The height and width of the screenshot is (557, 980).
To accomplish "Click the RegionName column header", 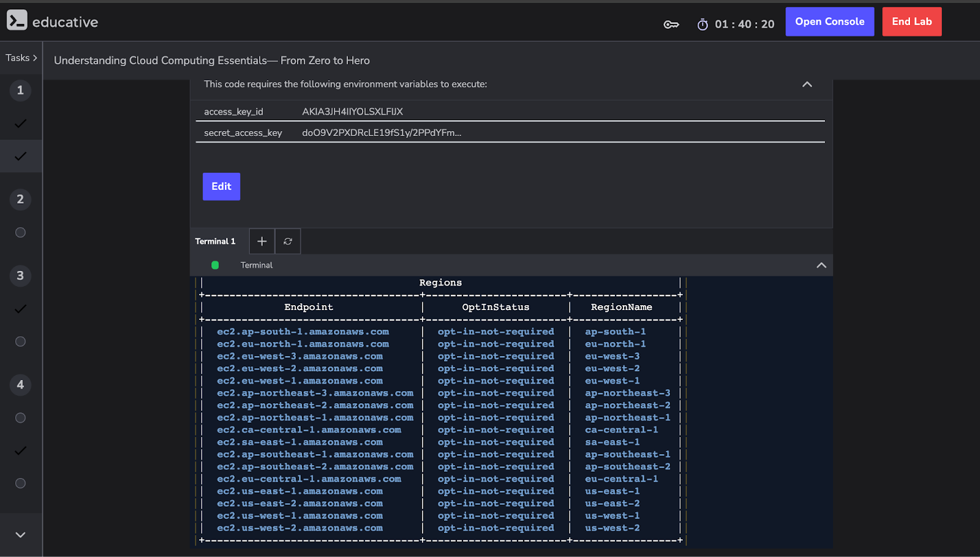I will 621,308.
